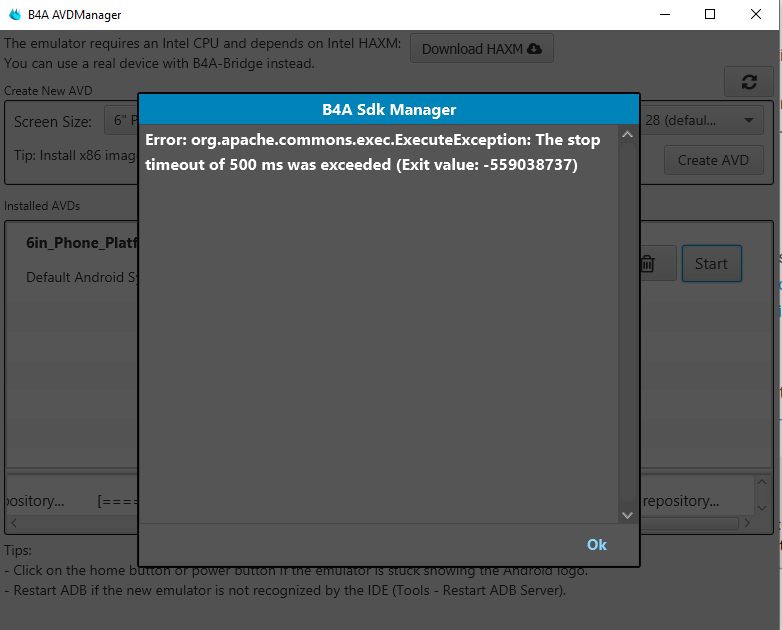Click the dialog scrollbar up arrow
This screenshot has height=630, width=782.
(627, 134)
